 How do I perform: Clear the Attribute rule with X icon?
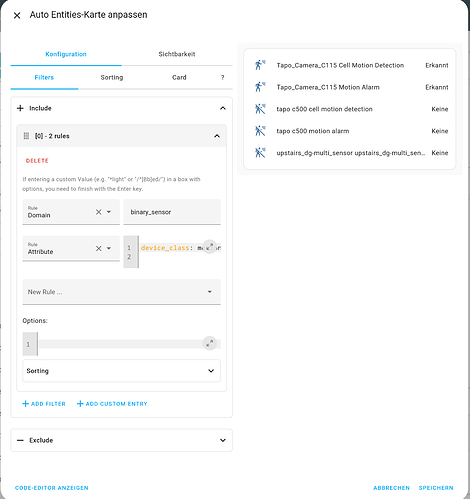[x=99, y=248]
